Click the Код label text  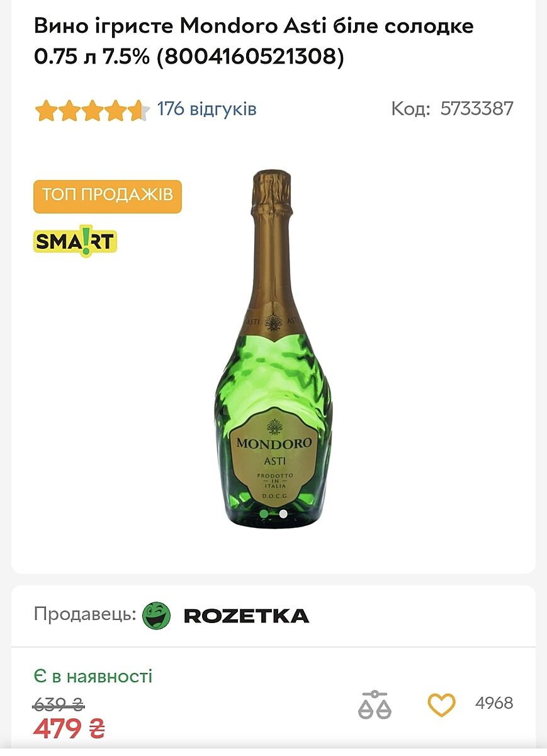tap(411, 108)
